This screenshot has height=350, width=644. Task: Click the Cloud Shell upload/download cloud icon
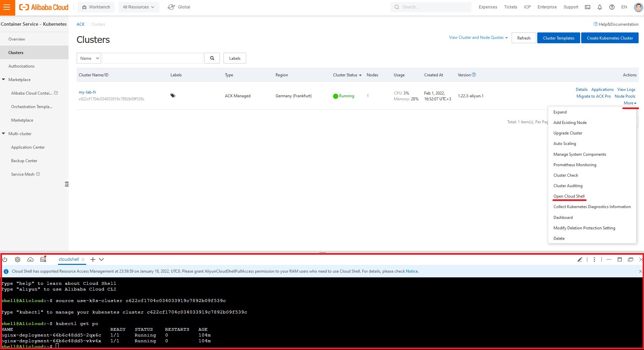click(30, 259)
